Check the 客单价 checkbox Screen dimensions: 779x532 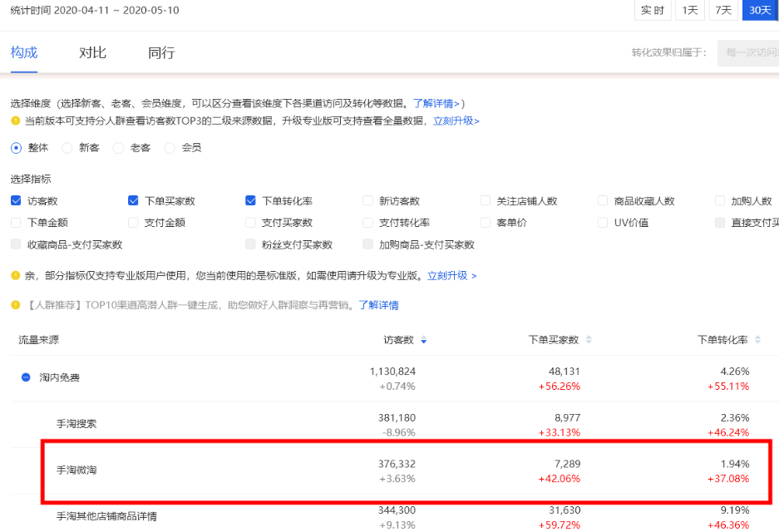pyautogui.click(x=486, y=223)
